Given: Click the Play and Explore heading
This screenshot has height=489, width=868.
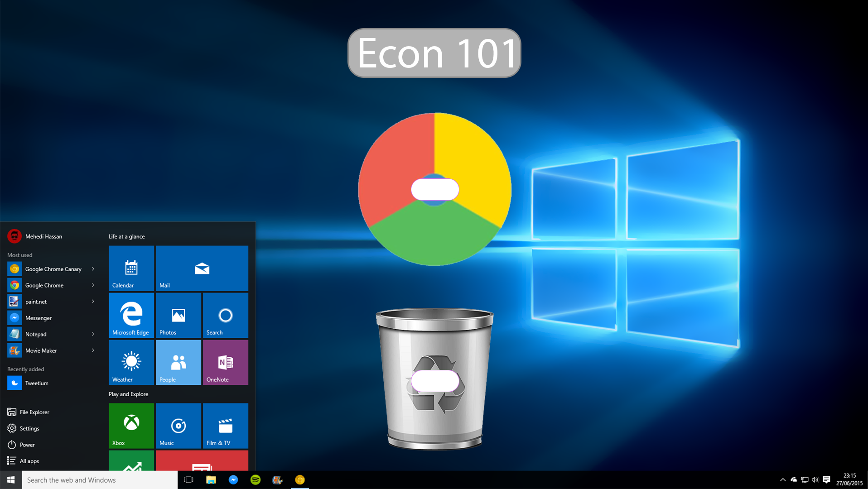Looking at the screenshot, I should (129, 394).
